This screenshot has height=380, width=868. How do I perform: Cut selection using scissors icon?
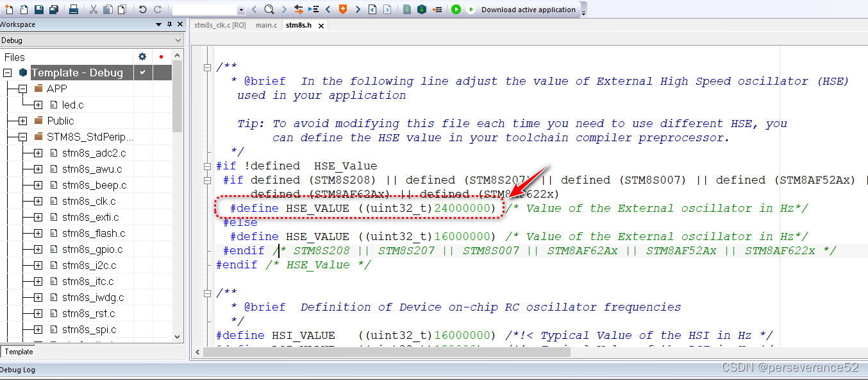[x=94, y=10]
